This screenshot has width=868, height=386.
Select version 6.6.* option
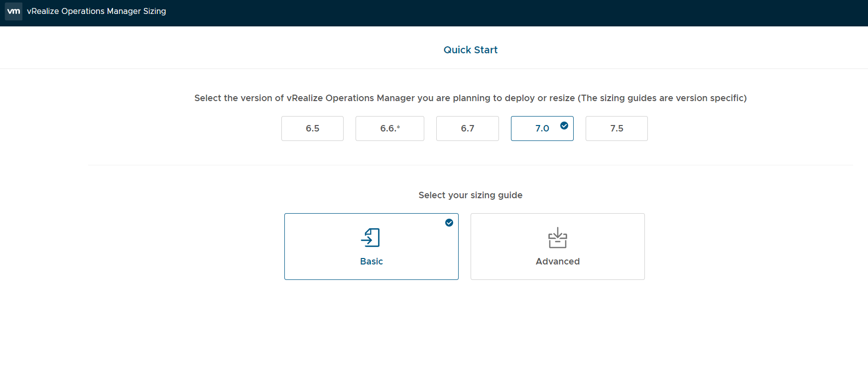[x=390, y=129]
